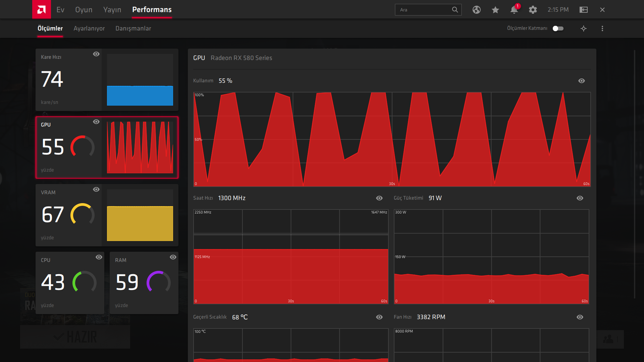Select the CPU metric card

click(70, 283)
